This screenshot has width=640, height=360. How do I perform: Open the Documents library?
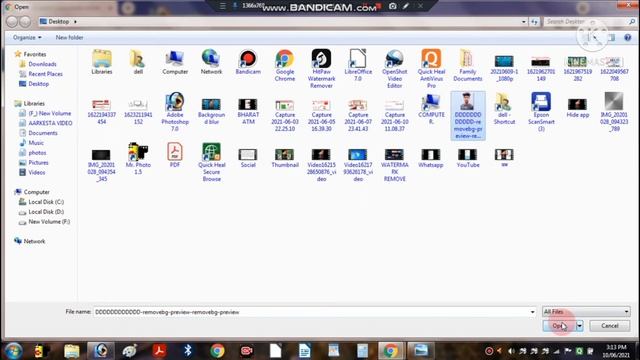[42, 133]
